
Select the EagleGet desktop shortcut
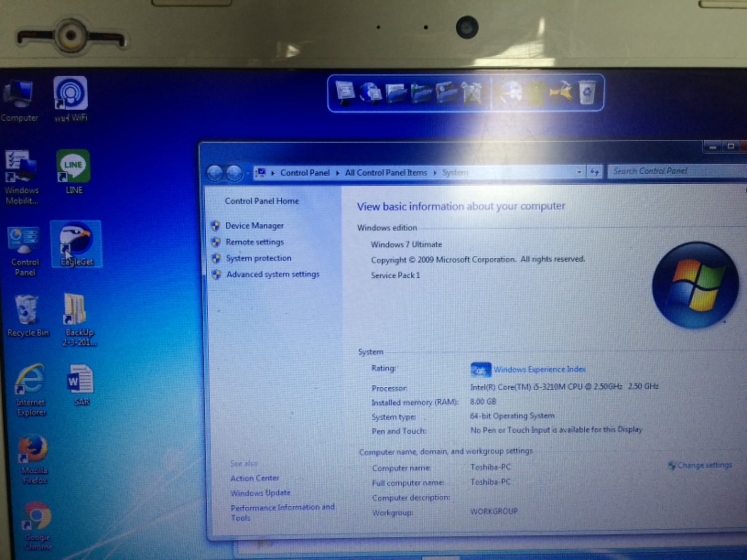tap(76, 244)
